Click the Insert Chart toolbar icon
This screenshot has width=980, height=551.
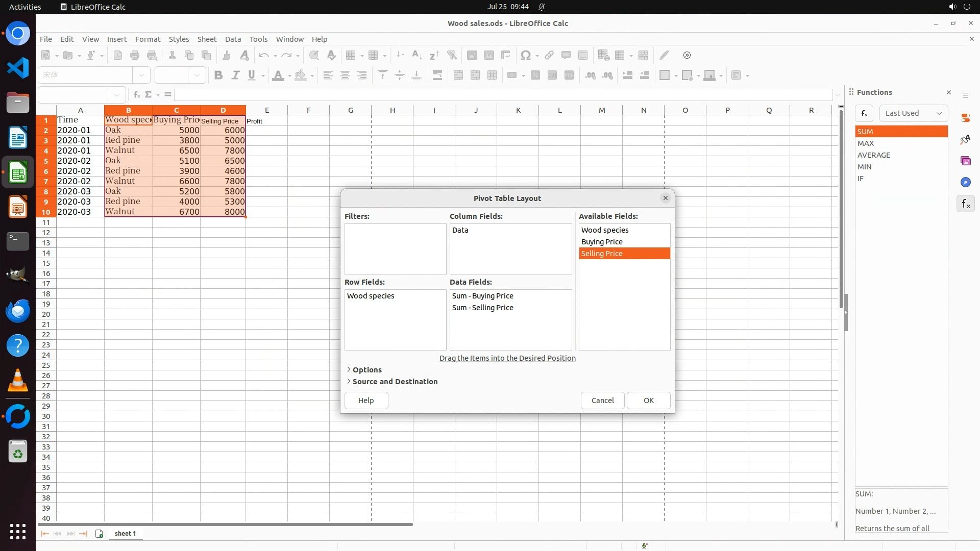click(x=488, y=55)
